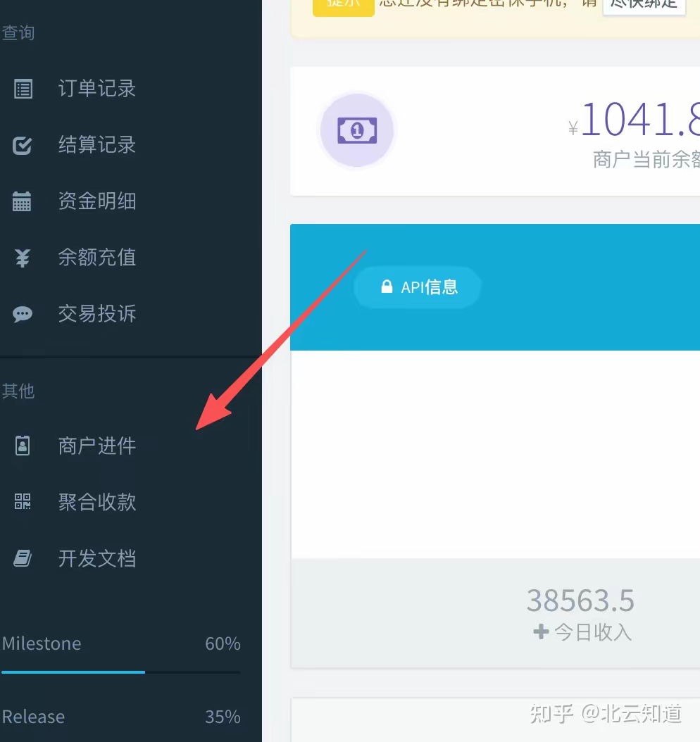
Task: Click the 交易投诉 speech bubble icon
Action: [x=23, y=314]
